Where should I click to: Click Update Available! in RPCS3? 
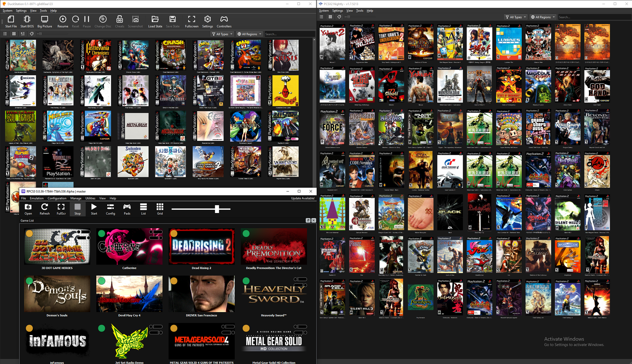[303, 198]
